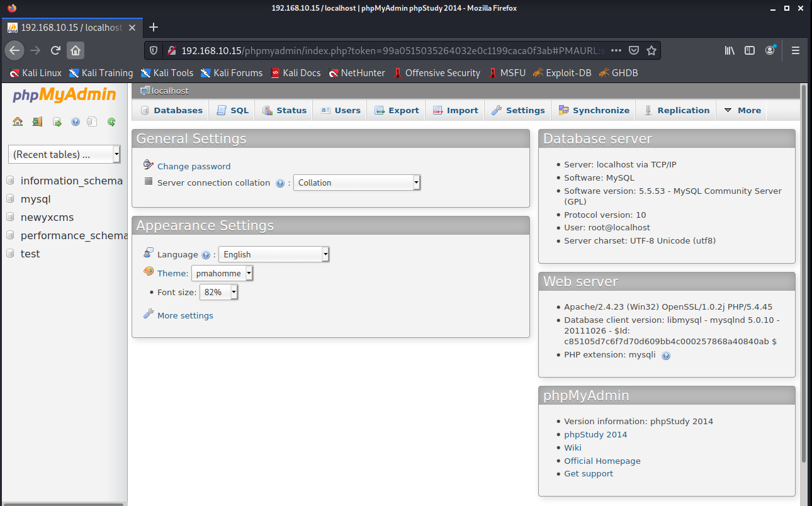
Task: Open the More settings link
Action: [x=185, y=315]
